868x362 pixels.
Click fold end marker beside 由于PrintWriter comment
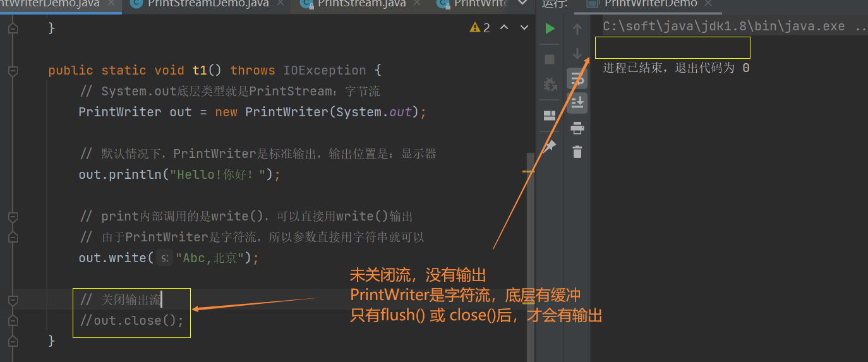tap(12, 238)
